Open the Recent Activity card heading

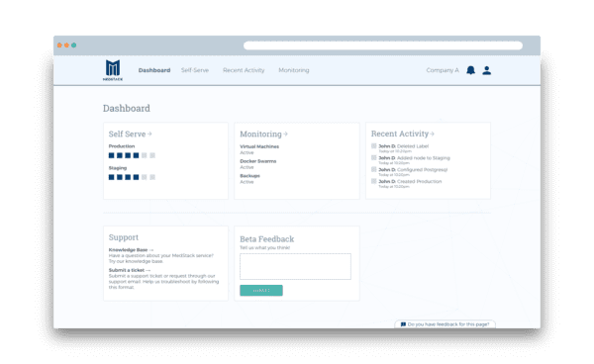click(x=400, y=134)
